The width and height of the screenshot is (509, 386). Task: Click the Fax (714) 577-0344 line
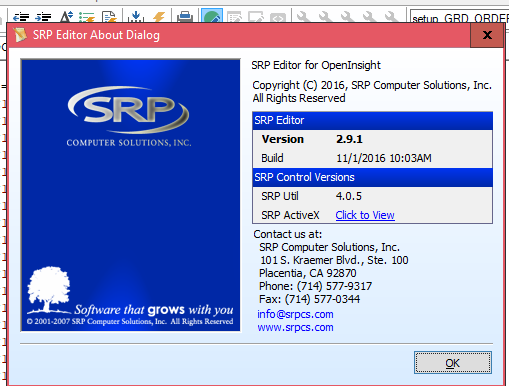tap(309, 299)
